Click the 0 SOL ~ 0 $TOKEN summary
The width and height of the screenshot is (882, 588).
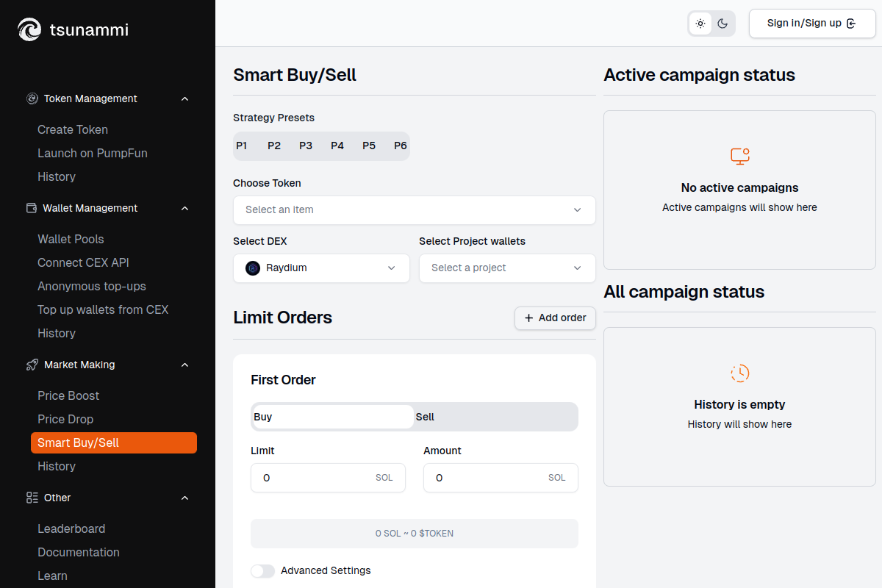pyautogui.click(x=415, y=534)
